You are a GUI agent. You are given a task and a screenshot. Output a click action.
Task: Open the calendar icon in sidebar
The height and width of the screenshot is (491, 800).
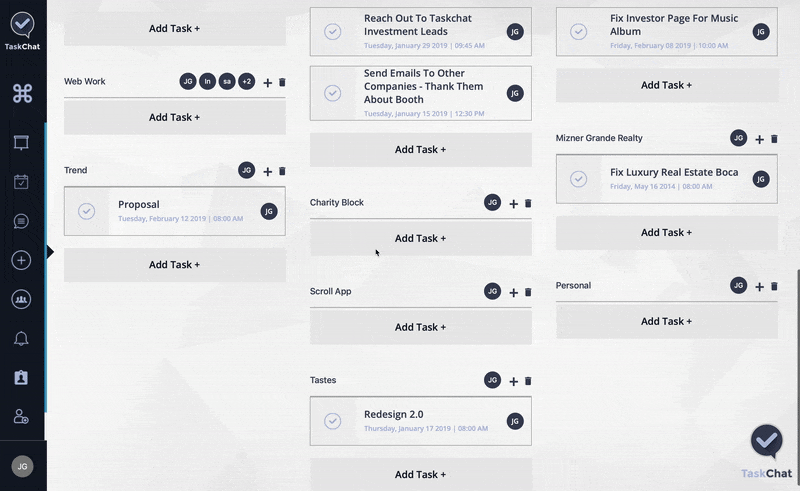[x=21, y=182]
